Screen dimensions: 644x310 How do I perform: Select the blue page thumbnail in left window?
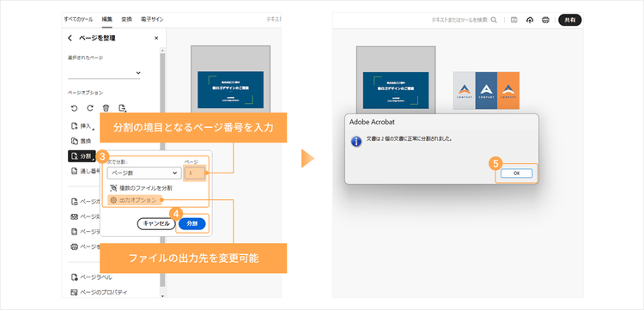pos(230,89)
